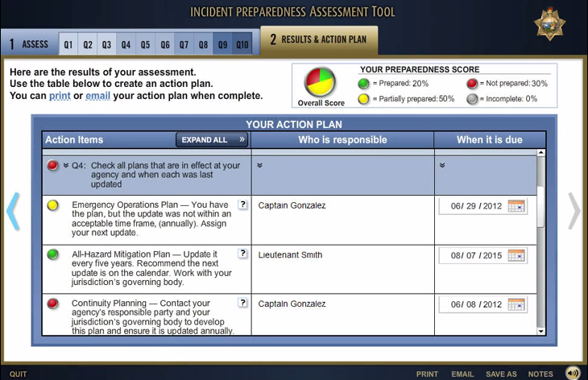
Task: Click help icon for All-Hazard Mitigation Plan
Action: click(242, 254)
